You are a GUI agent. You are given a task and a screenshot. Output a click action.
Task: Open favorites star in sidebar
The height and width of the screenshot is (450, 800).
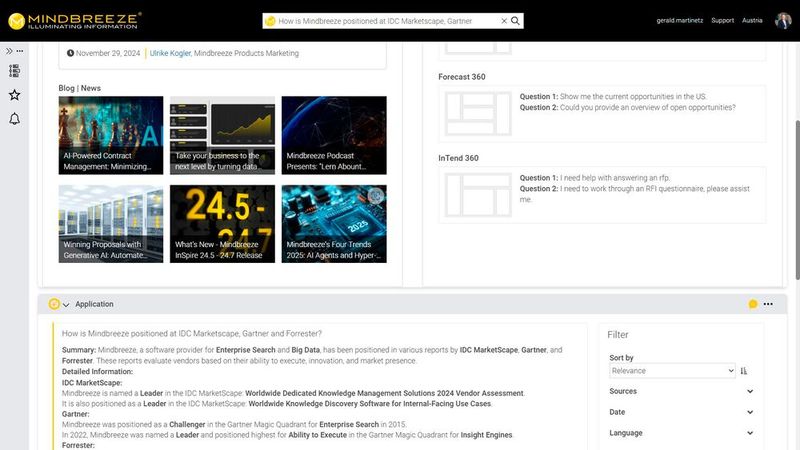click(x=14, y=95)
